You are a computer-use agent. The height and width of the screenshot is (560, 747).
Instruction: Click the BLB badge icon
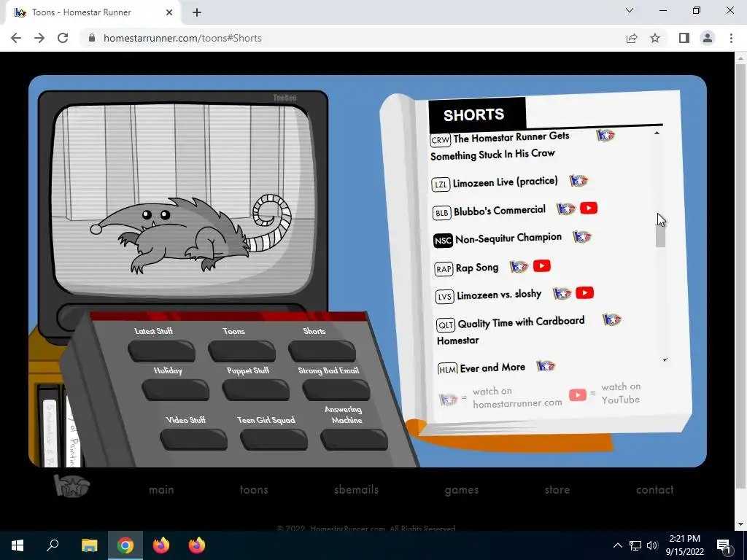[x=441, y=212]
